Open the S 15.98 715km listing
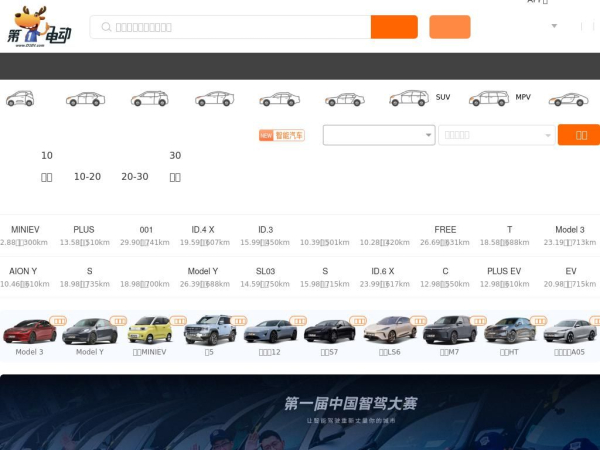The height and width of the screenshot is (450, 600). 325,277
